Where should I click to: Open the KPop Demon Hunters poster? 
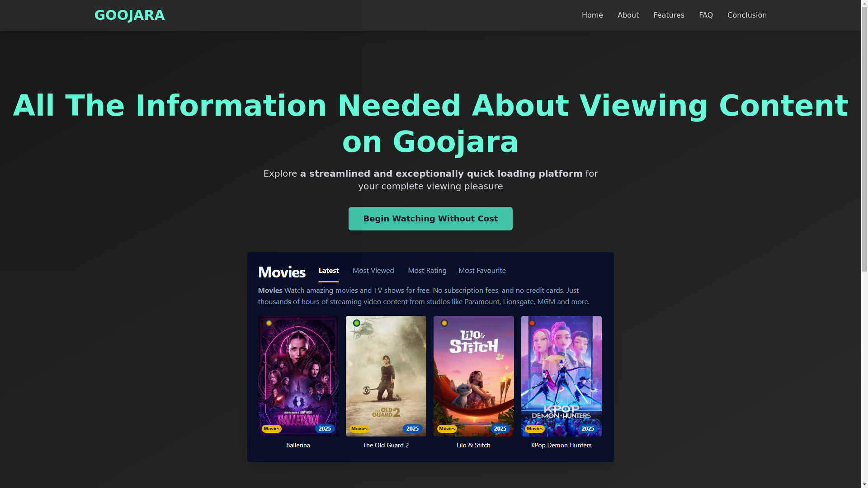click(x=561, y=376)
